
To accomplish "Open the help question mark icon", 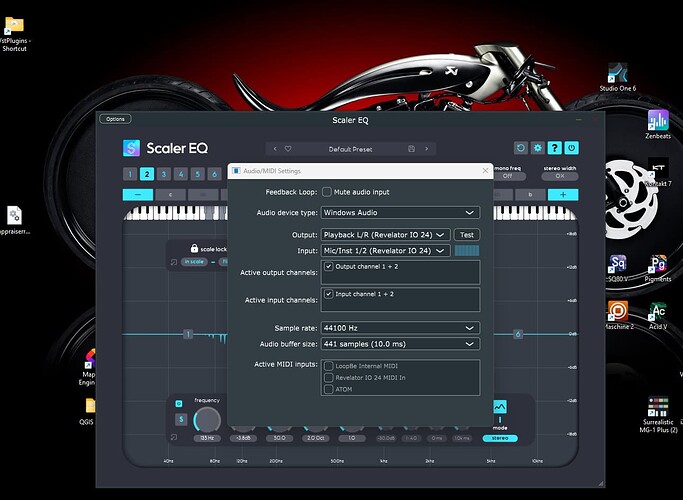I will 555,148.
